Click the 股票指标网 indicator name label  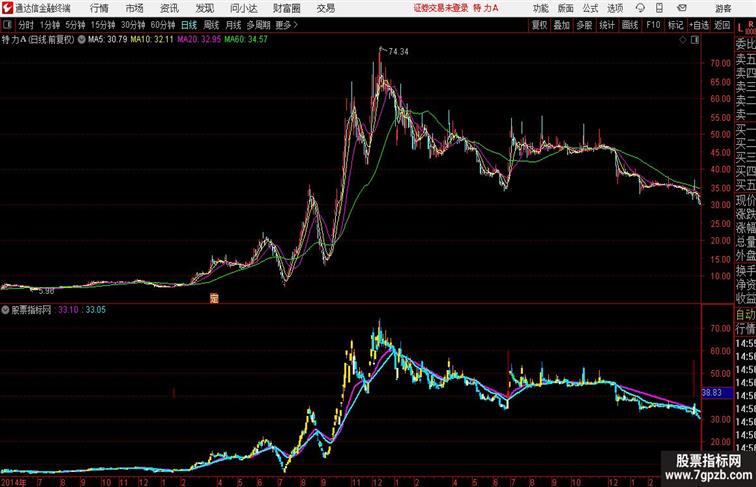click(31, 310)
